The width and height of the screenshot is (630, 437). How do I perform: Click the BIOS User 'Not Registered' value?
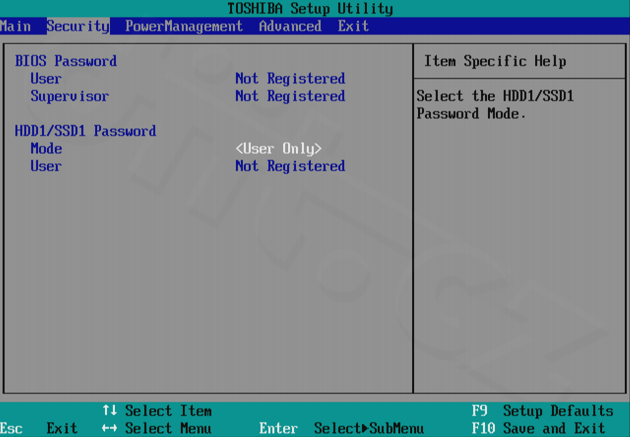pyautogui.click(x=290, y=79)
